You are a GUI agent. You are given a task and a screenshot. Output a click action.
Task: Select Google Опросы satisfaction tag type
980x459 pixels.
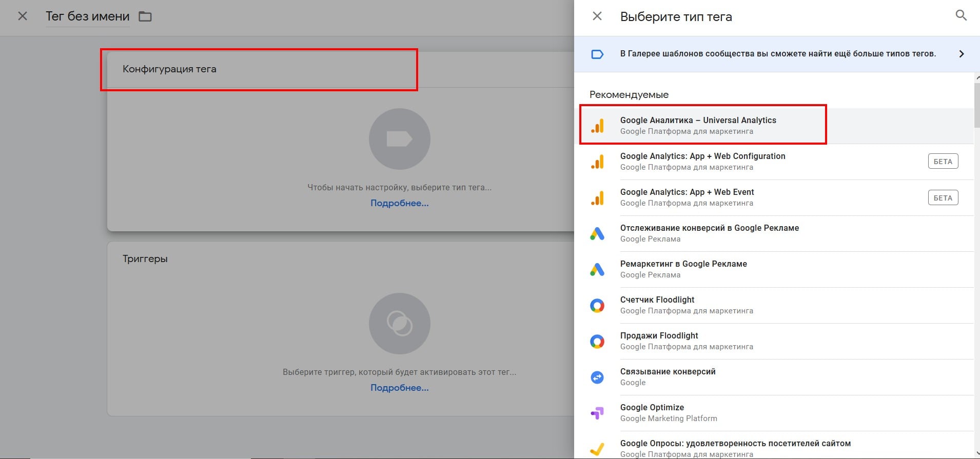[735, 447]
